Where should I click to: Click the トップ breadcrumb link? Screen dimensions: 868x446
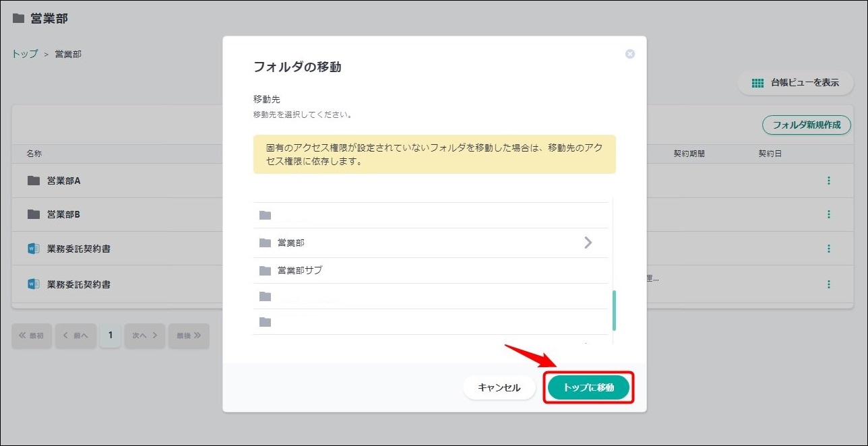tap(25, 54)
